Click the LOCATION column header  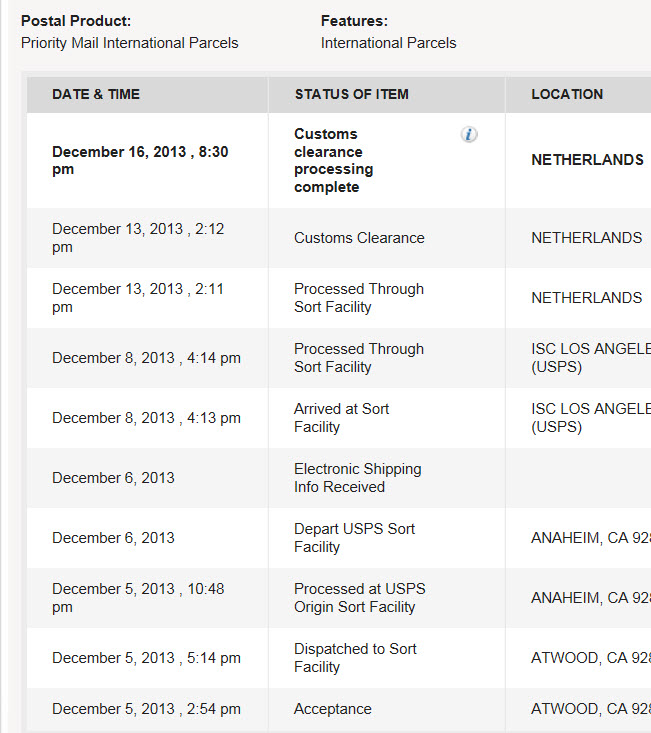point(567,94)
